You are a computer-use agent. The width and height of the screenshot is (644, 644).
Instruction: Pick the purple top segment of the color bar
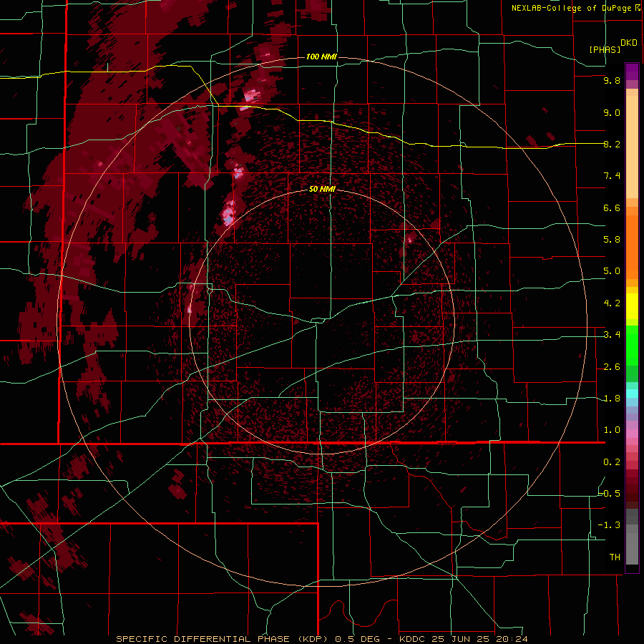[x=632, y=72]
